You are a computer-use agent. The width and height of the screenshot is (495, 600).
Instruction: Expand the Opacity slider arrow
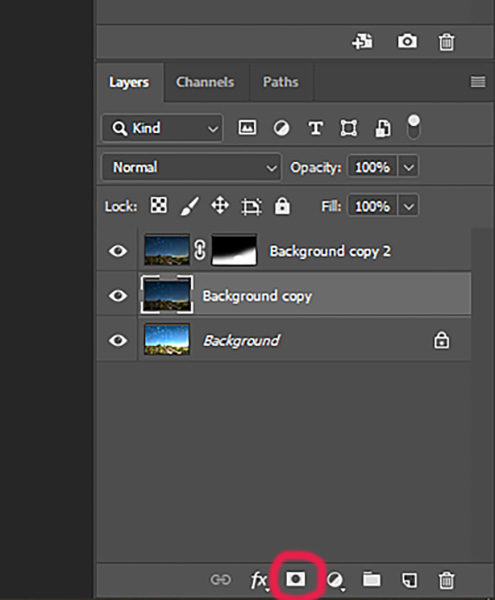(x=409, y=167)
